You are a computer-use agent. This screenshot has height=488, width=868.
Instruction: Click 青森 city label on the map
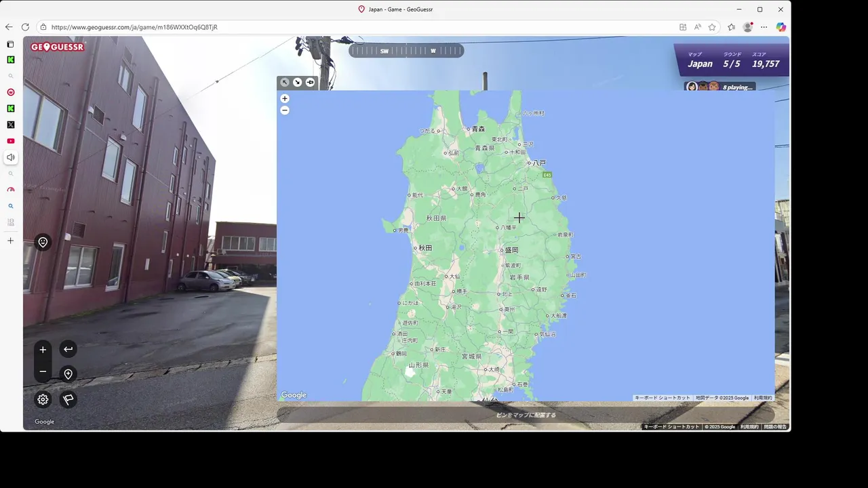click(x=478, y=129)
